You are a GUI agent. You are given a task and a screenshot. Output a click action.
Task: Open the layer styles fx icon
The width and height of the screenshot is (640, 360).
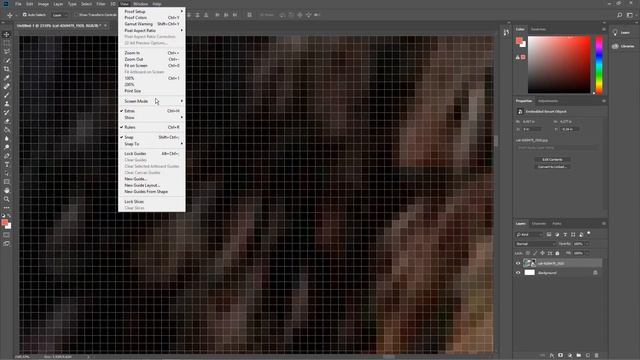click(552, 356)
